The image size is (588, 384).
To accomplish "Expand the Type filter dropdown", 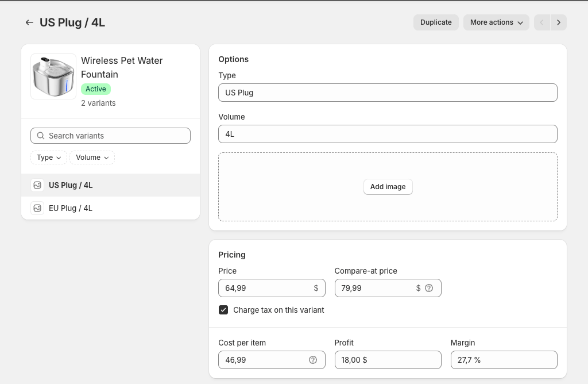I will [x=49, y=158].
